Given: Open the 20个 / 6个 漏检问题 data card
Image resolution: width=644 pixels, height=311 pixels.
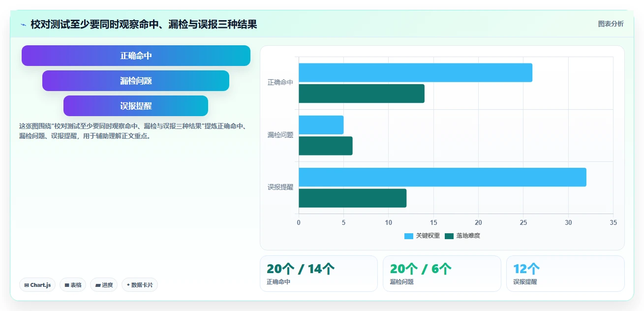Looking at the screenshot, I should coord(442,274).
